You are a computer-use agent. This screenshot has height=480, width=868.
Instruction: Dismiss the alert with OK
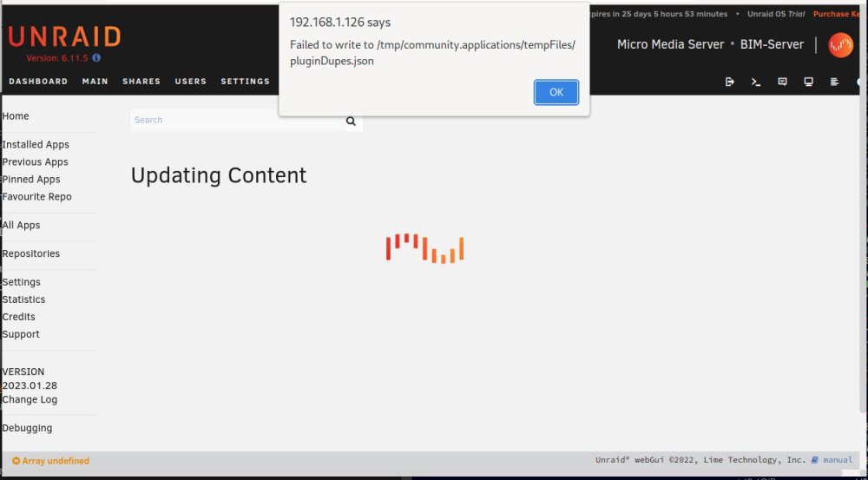point(556,92)
